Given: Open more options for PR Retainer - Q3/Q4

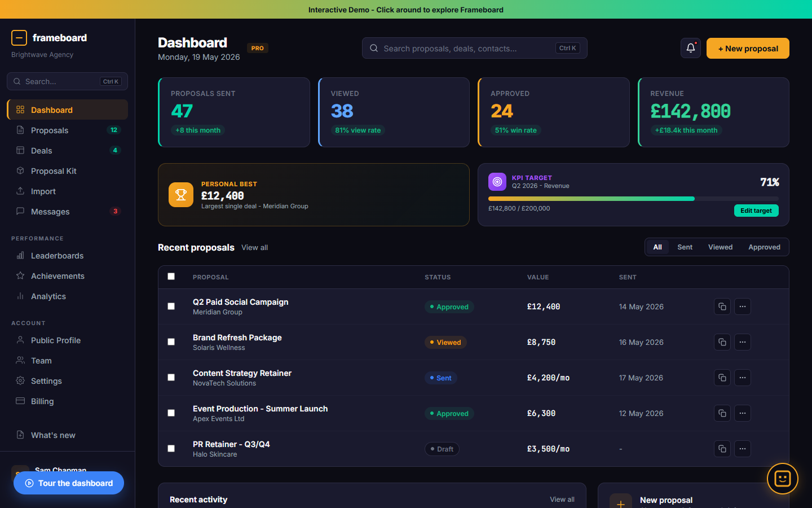Looking at the screenshot, I should coord(743,449).
